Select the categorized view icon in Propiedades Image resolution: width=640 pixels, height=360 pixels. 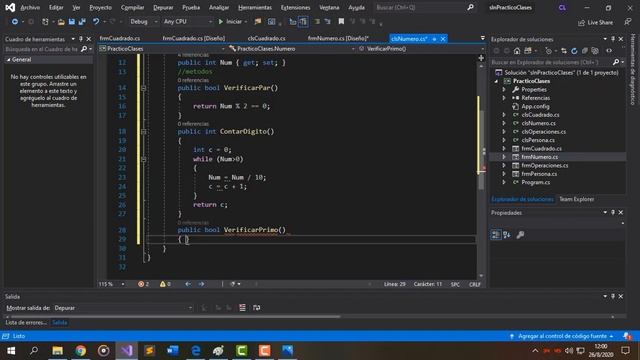(496, 235)
